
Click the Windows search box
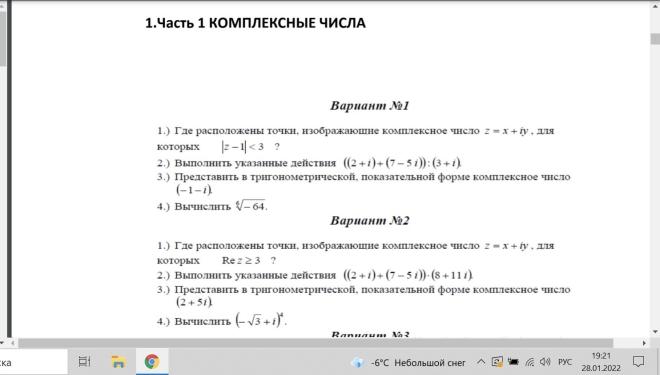coord(34,362)
